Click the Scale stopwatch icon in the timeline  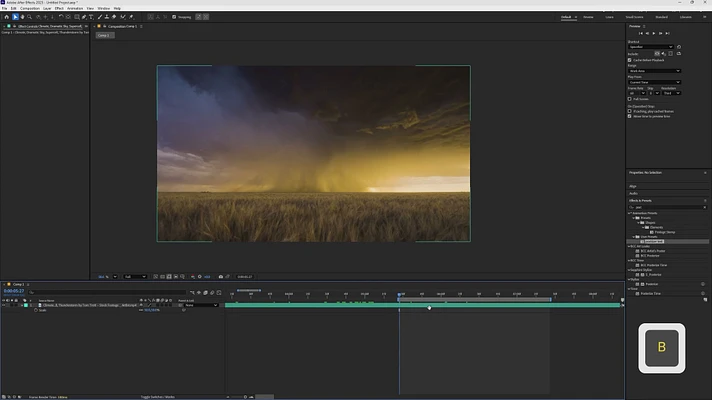tap(36, 310)
